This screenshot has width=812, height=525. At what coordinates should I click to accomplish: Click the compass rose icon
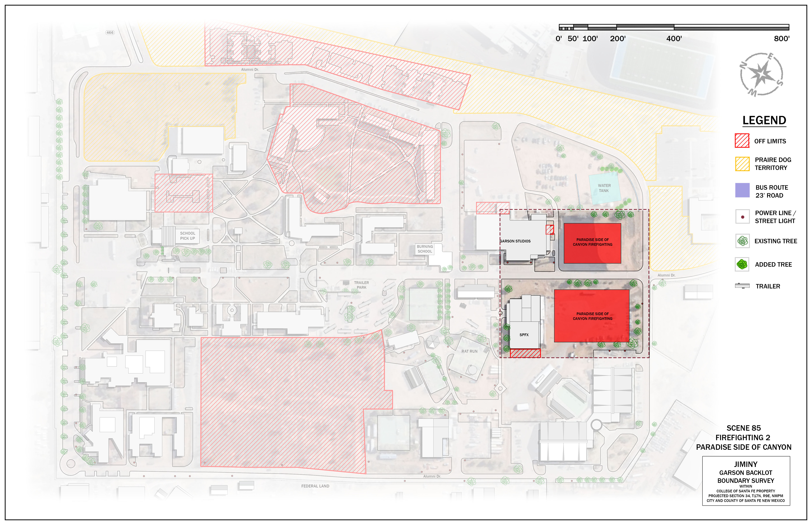pyautogui.click(x=761, y=74)
